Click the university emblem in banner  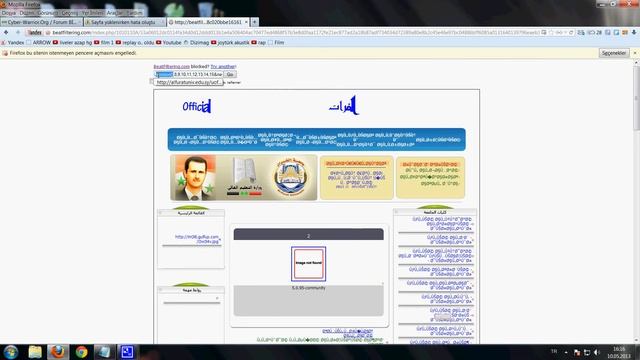pyautogui.click(x=290, y=178)
